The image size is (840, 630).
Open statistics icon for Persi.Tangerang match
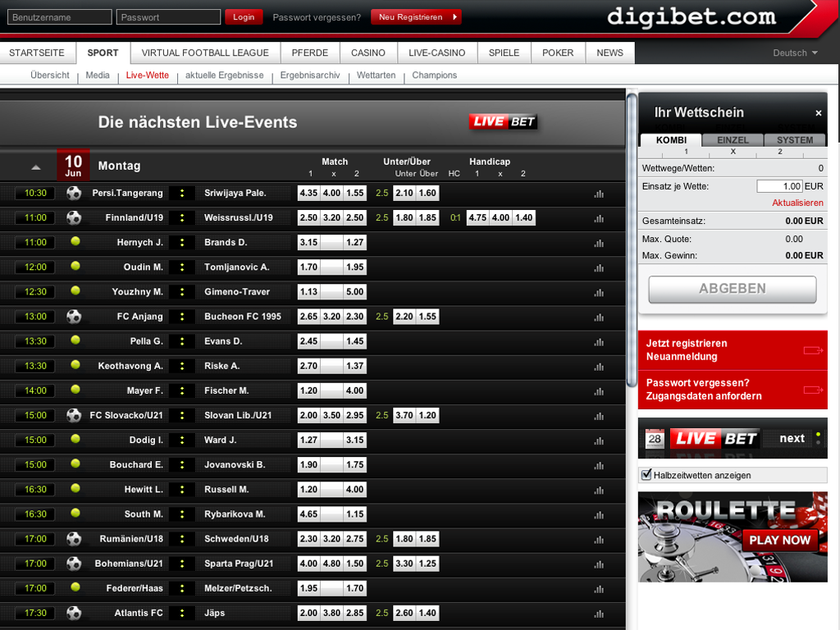point(599,194)
